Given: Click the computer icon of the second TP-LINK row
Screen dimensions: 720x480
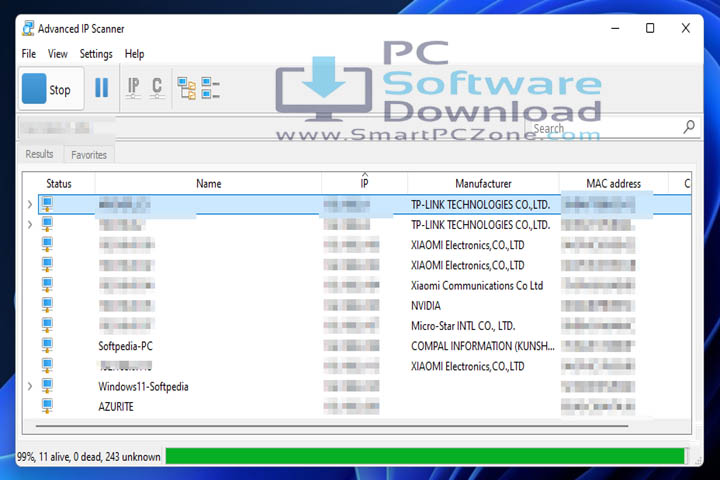Looking at the screenshot, I should (47, 225).
